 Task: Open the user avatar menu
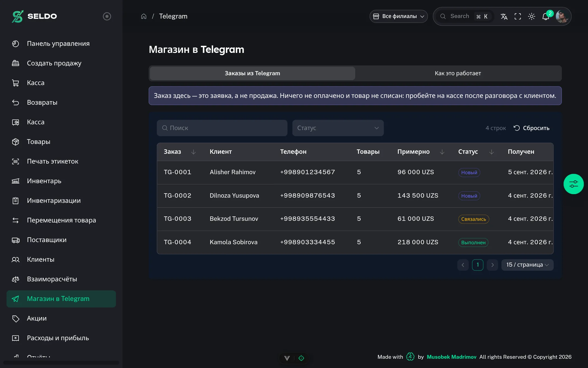562,16
